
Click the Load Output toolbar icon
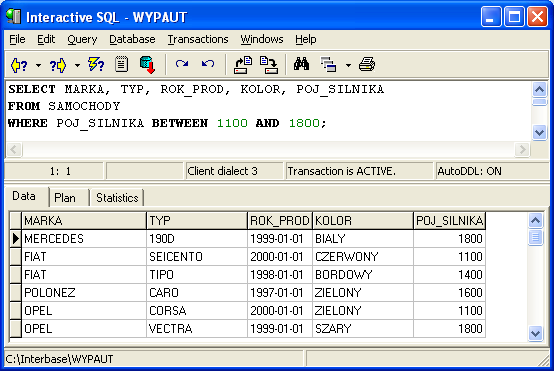(x=269, y=65)
